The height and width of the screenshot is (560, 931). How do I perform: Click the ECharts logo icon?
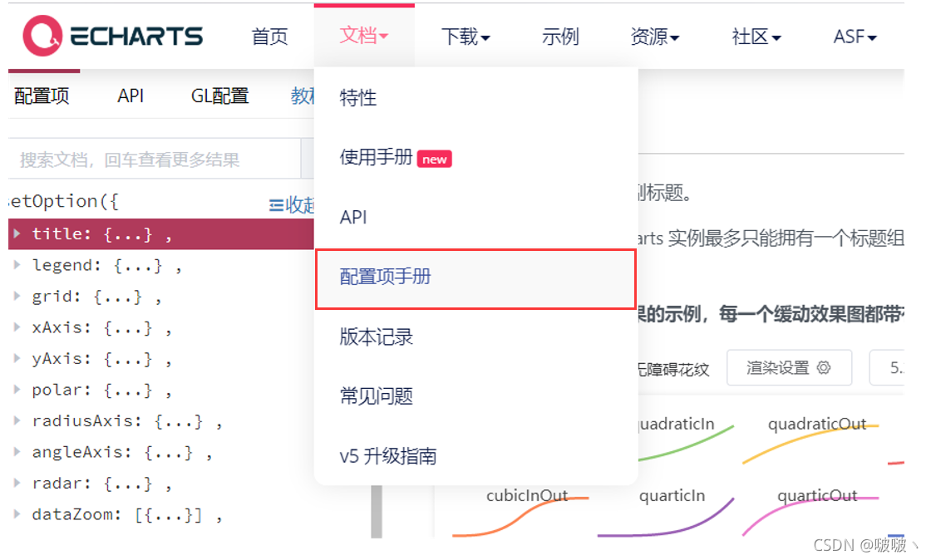click(42, 36)
